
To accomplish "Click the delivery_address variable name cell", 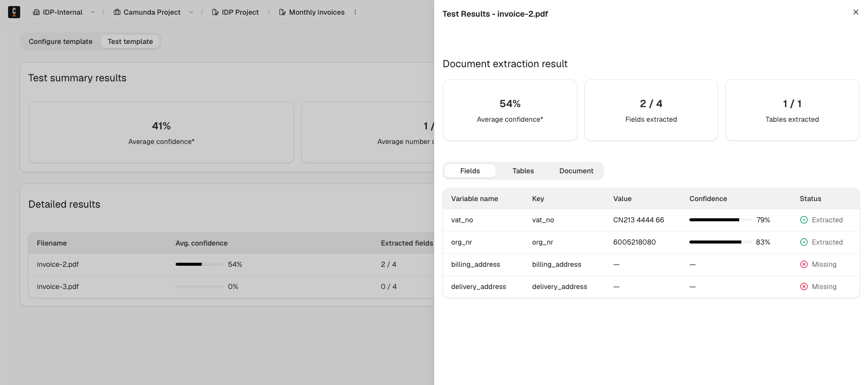I will point(478,286).
